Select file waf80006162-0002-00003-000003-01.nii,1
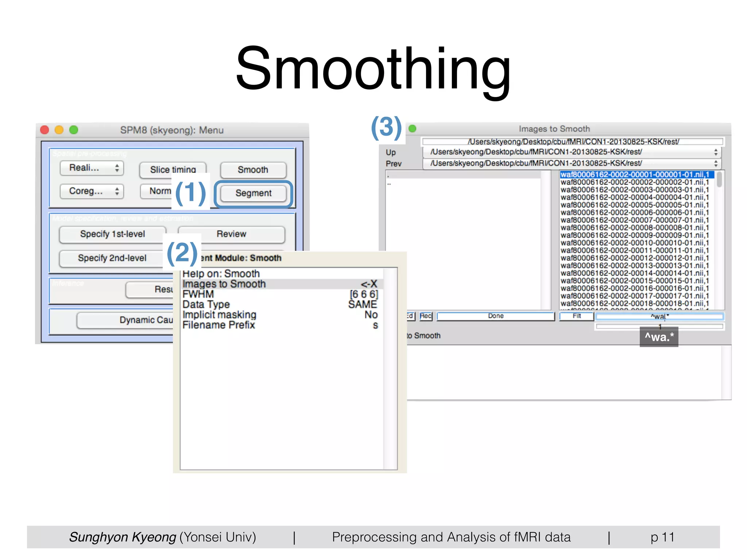Image resolution: width=747 pixels, height=560 pixels. pos(637,190)
